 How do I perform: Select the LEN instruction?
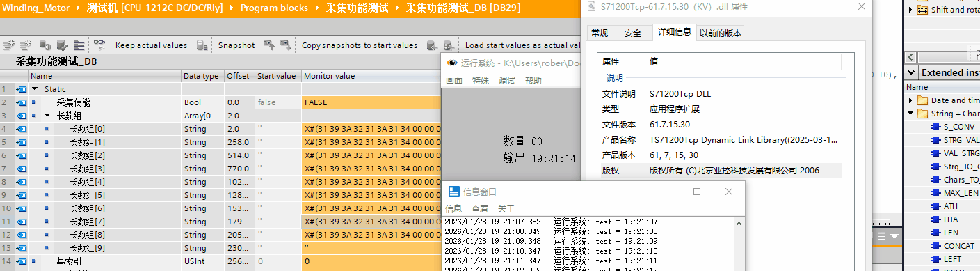coord(950,233)
